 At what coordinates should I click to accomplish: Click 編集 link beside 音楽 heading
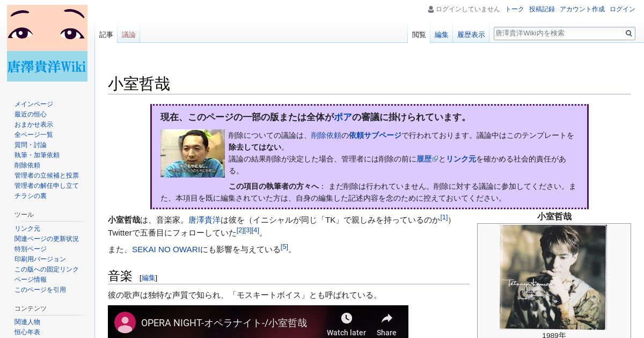pos(148,278)
